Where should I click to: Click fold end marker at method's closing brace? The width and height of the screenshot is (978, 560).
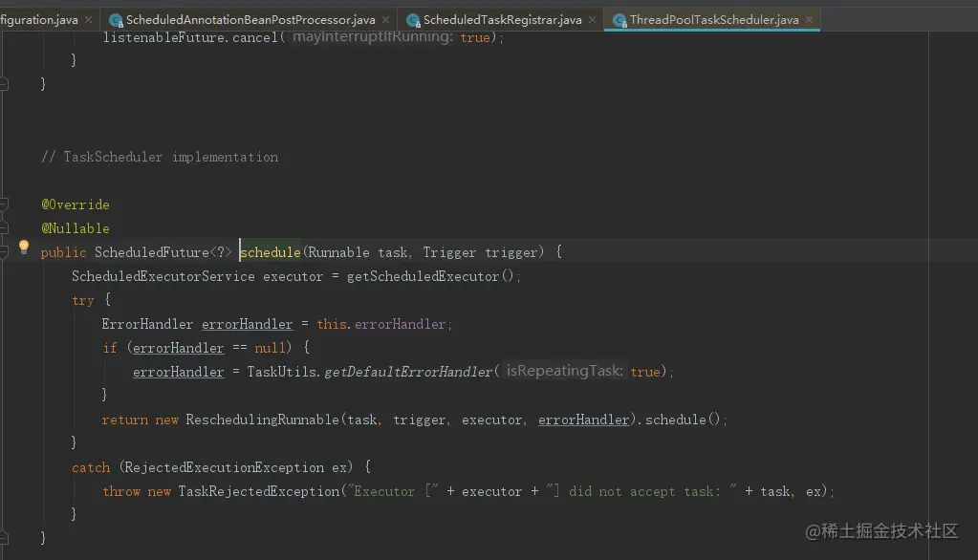(4, 537)
